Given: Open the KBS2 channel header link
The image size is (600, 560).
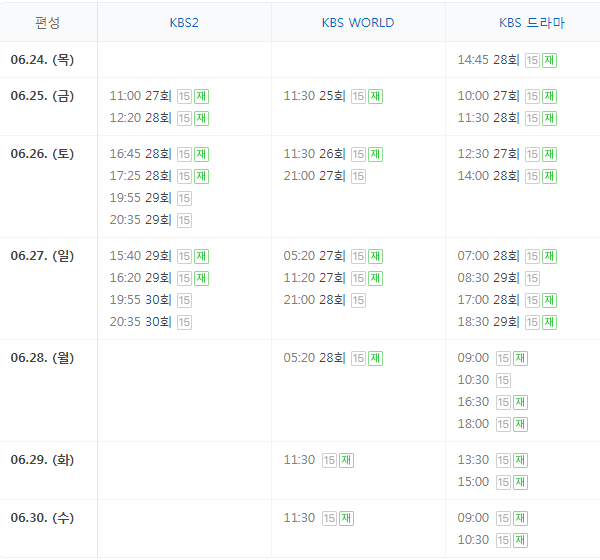Looking at the screenshot, I should pyautogui.click(x=184, y=23).
